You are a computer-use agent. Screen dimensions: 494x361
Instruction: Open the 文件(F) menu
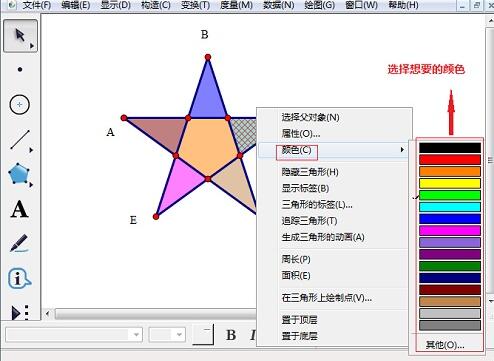point(37,5)
